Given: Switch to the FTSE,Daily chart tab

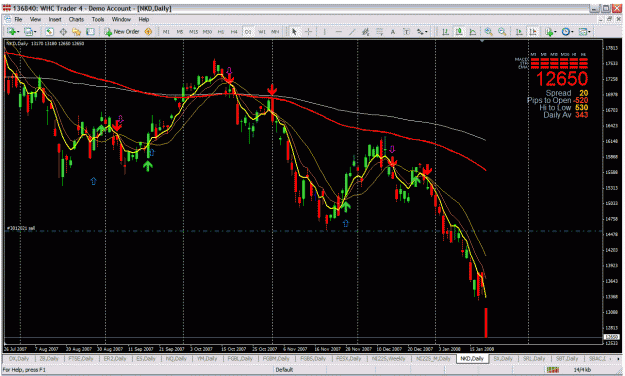Looking at the screenshot, I should point(81,359).
